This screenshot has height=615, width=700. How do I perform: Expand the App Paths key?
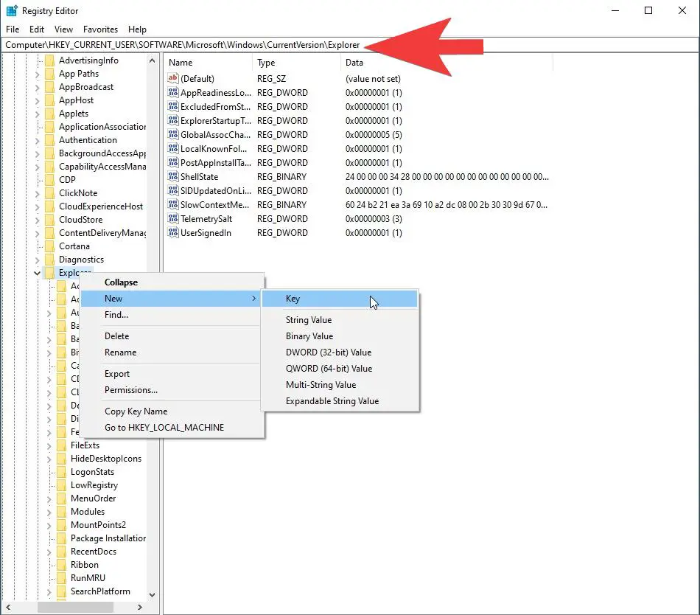38,74
